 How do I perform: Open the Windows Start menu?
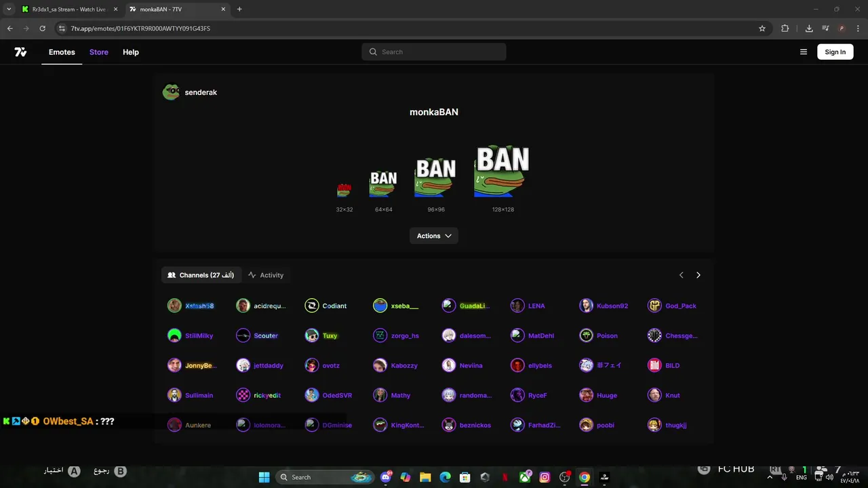(x=264, y=477)
